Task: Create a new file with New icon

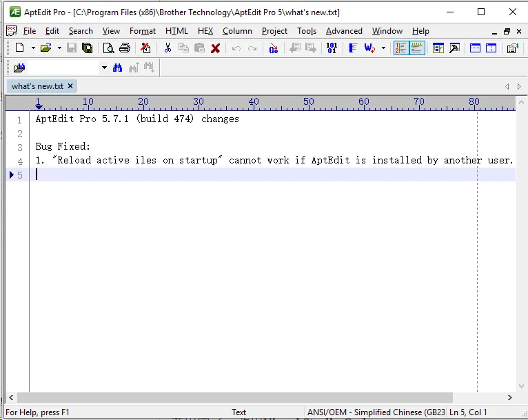Action: coord(19,48)
